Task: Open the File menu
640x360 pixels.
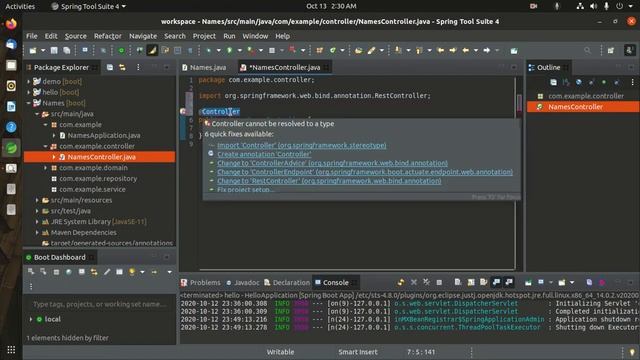Action: [31, 36]
